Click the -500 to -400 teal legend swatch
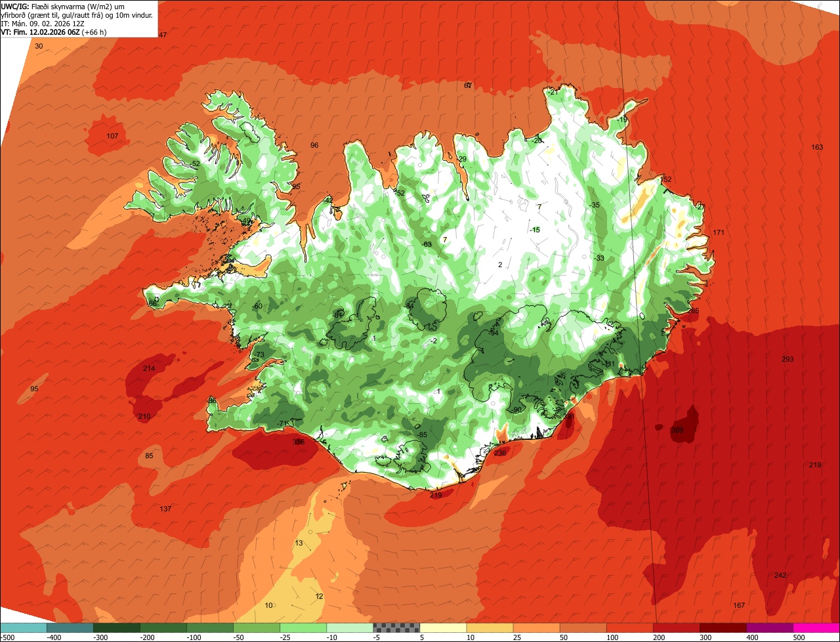840x642 pixels. (23, 628)
